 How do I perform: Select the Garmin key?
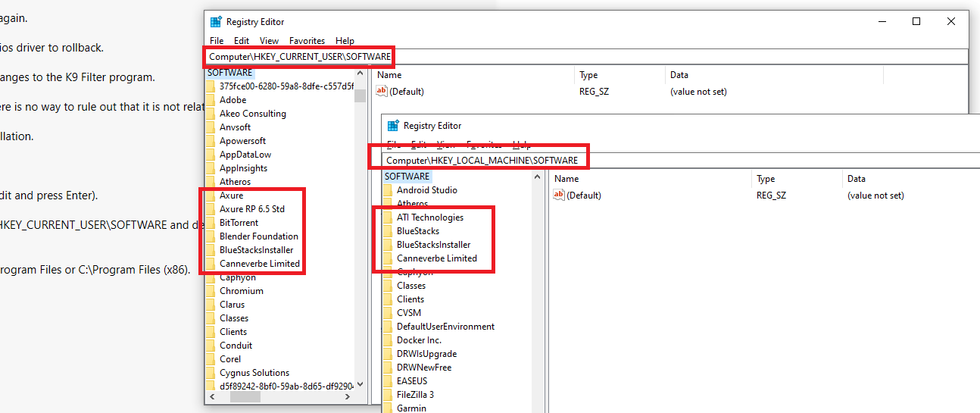coord(412,408)
